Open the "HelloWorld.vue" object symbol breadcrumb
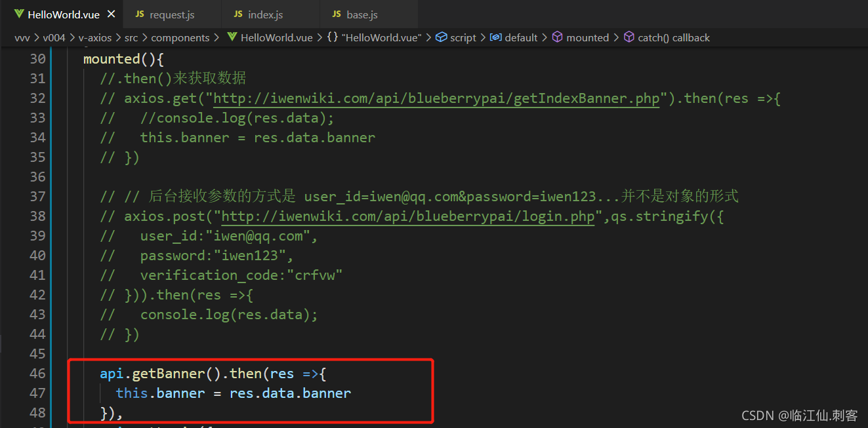The image size is (868, 428). tap(382, 37)
